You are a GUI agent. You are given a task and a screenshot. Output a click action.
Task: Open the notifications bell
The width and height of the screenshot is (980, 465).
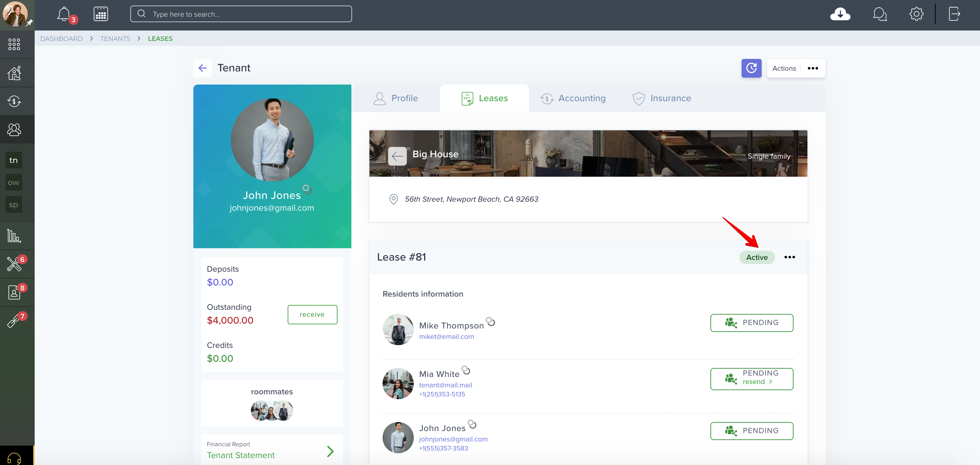click(64, 15)
